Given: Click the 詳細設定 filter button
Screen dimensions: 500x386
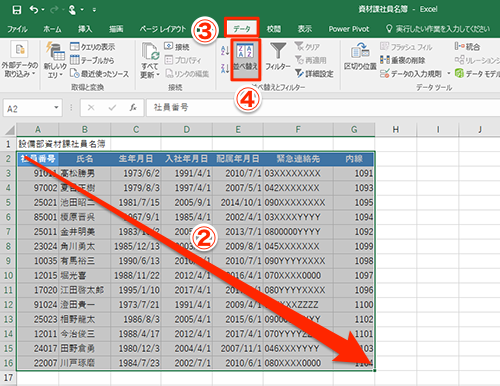Looking at the screenshot, I should 314,73.
